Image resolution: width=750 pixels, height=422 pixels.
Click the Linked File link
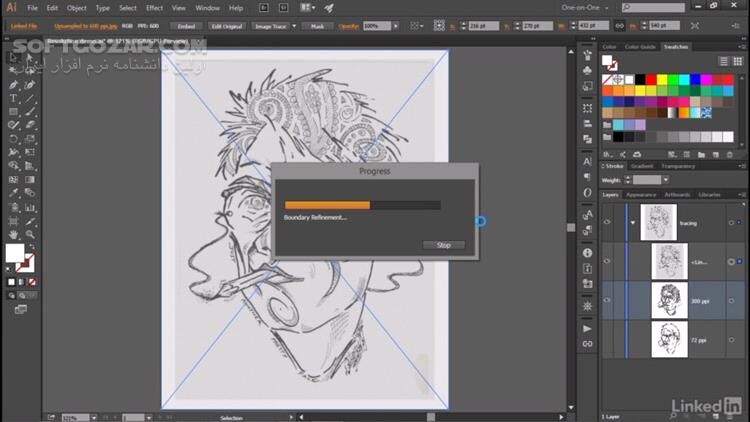pyautogui.click(x=24, y=26)
